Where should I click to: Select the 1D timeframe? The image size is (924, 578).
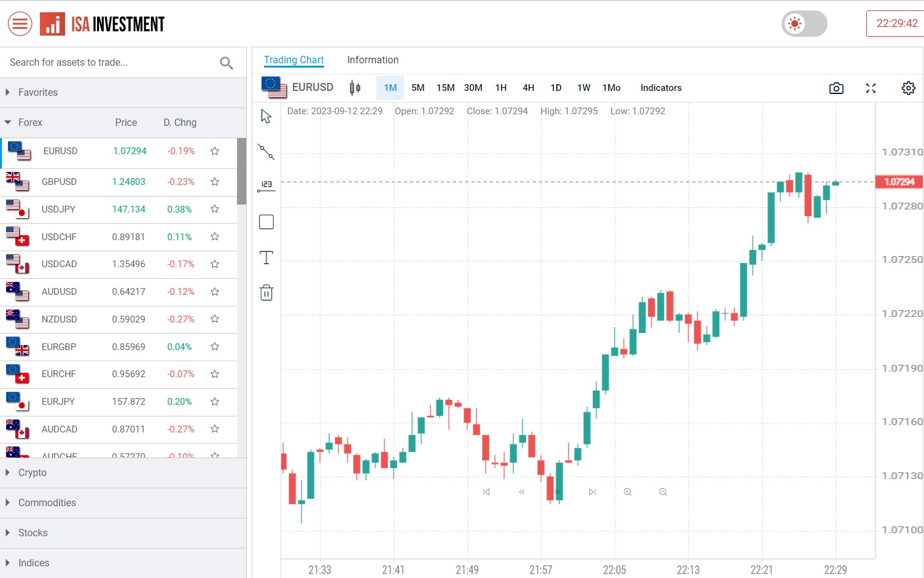[556, 88]
